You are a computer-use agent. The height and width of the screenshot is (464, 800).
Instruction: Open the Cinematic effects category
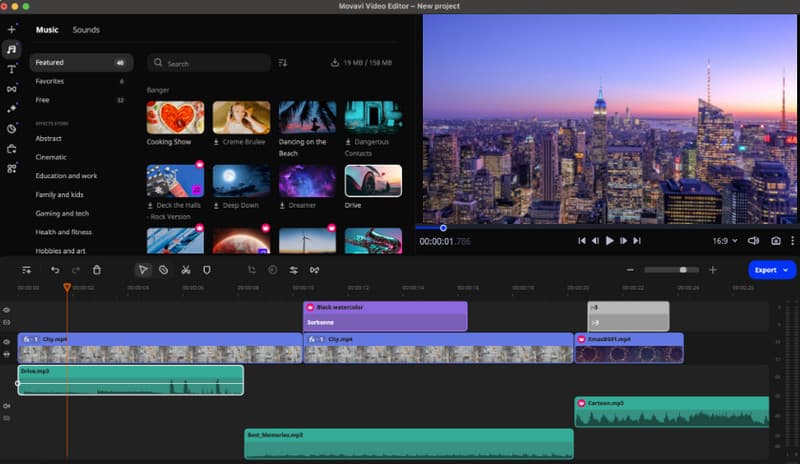[51, 157]
